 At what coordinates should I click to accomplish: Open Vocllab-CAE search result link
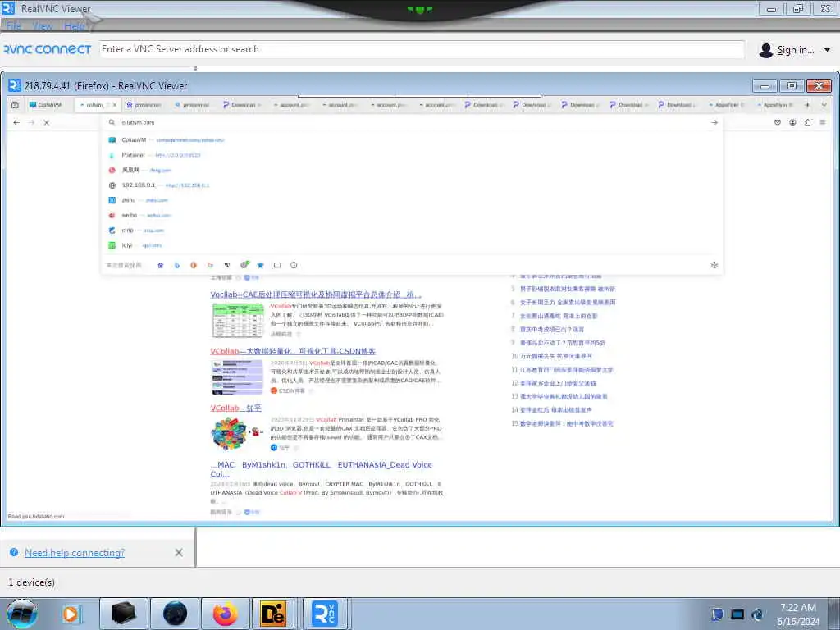[316, 294]
